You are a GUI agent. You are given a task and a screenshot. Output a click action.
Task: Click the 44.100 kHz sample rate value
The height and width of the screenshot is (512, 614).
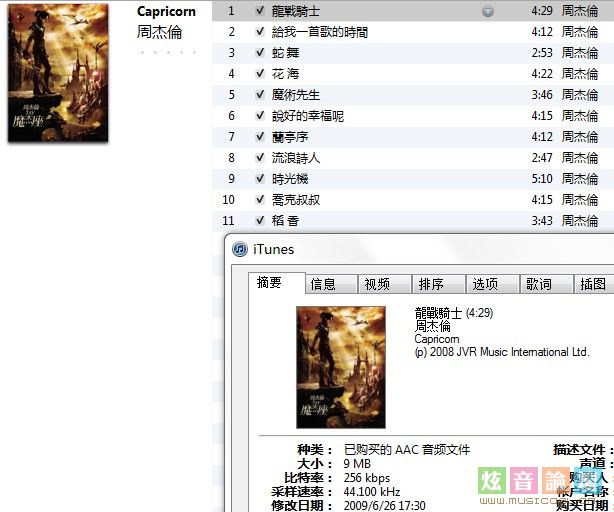pyautogui.click(x=372, y=492)
